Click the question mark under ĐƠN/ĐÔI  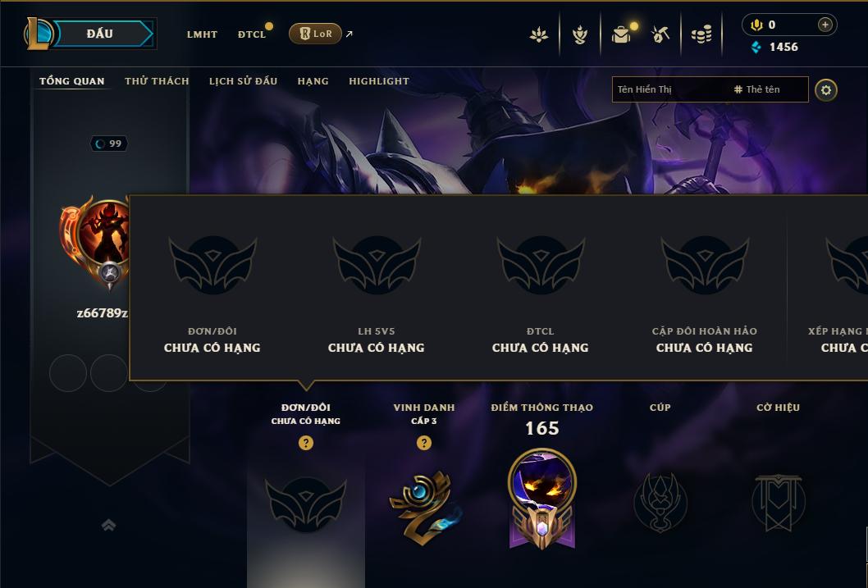305,443
